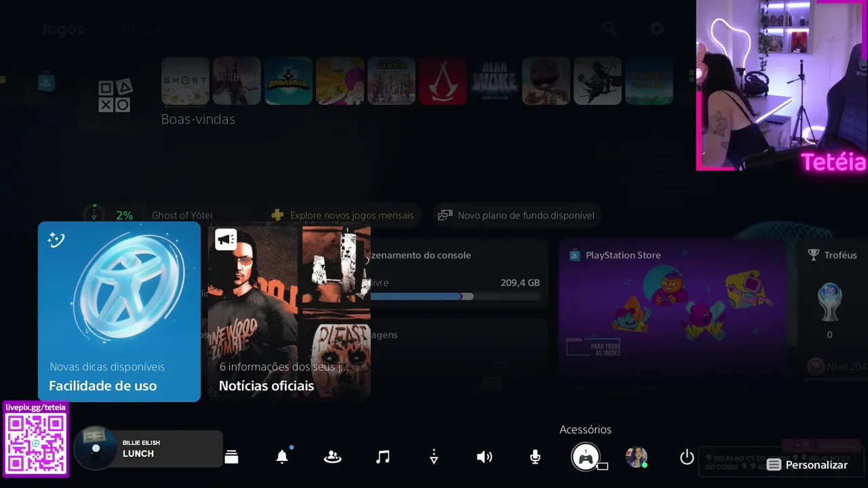
Task: Select the Acessórios controller icon
Action: tap(585, 457)
